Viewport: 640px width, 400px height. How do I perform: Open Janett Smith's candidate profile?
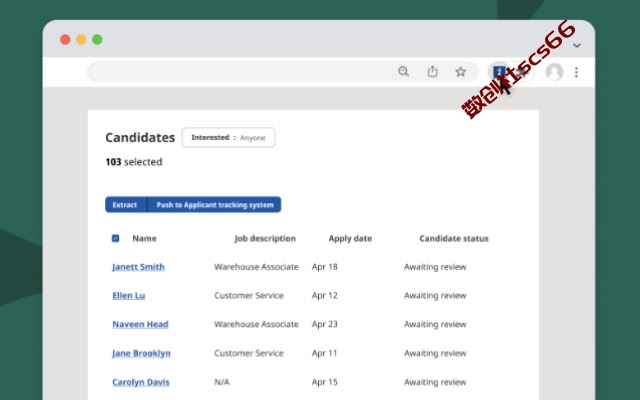click(x=138, y=267)
